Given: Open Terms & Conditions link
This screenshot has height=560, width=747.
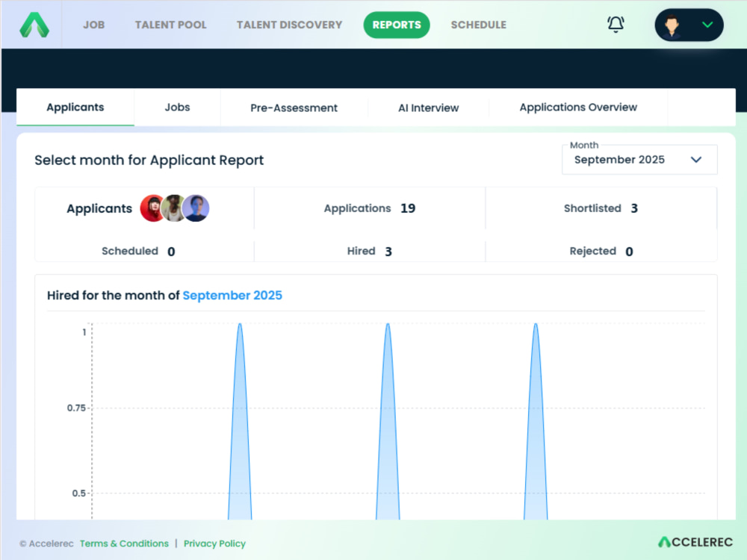Looking at the screenshot, I should [x=124, y=544].
